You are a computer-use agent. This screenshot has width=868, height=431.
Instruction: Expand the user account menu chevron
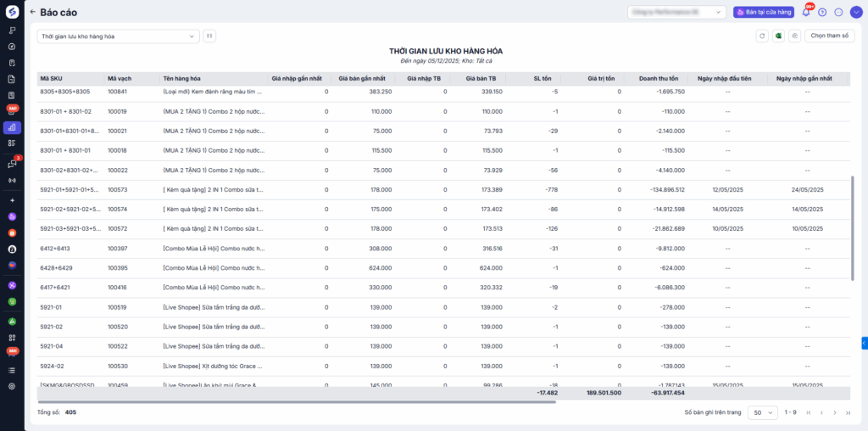[x=854, y=12]
